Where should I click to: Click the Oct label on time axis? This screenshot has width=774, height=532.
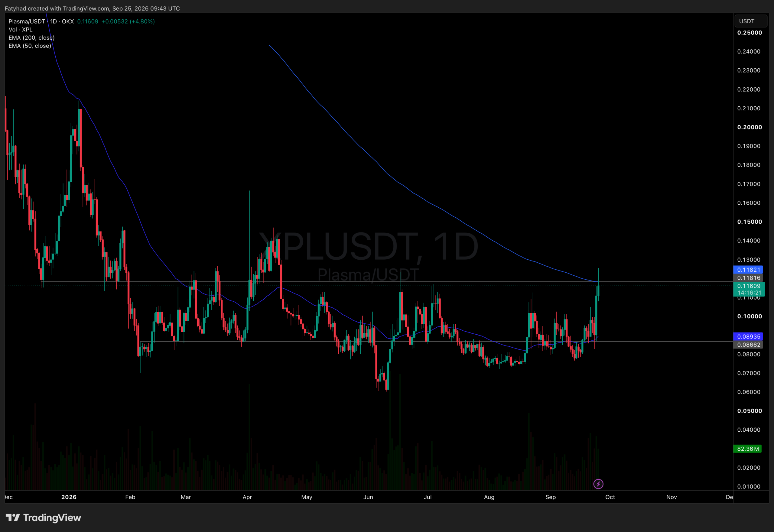[610, 497]
